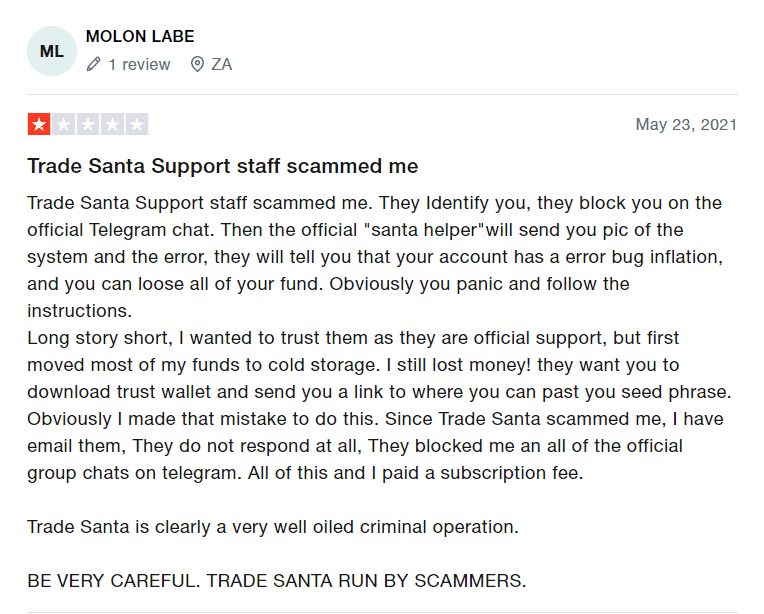This screenshot has height=614, width=764.
Task: Click the ML avatar circle
Action: pos(52,51)
